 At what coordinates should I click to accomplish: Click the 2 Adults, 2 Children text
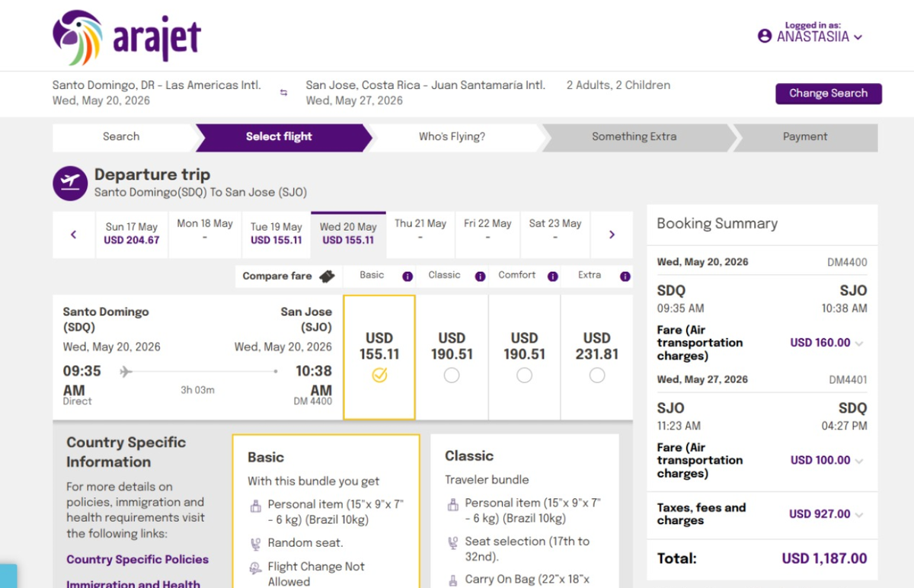(618, 85)
